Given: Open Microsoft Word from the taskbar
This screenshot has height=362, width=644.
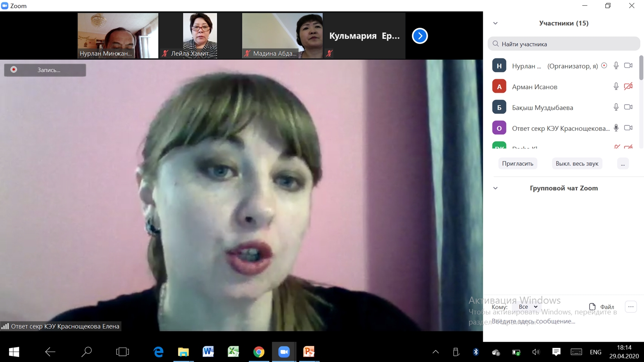Looking at the screenshot, I should pos(208,352).
